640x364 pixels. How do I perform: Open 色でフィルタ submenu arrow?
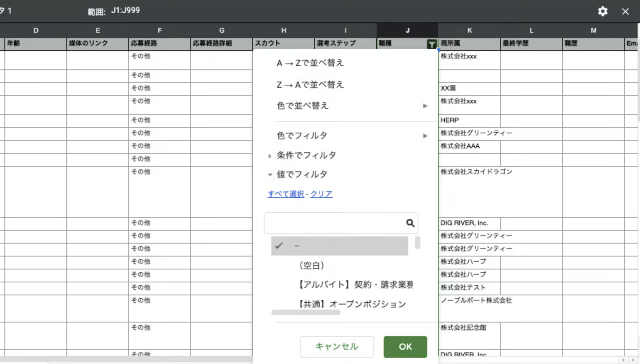point(425,136)
